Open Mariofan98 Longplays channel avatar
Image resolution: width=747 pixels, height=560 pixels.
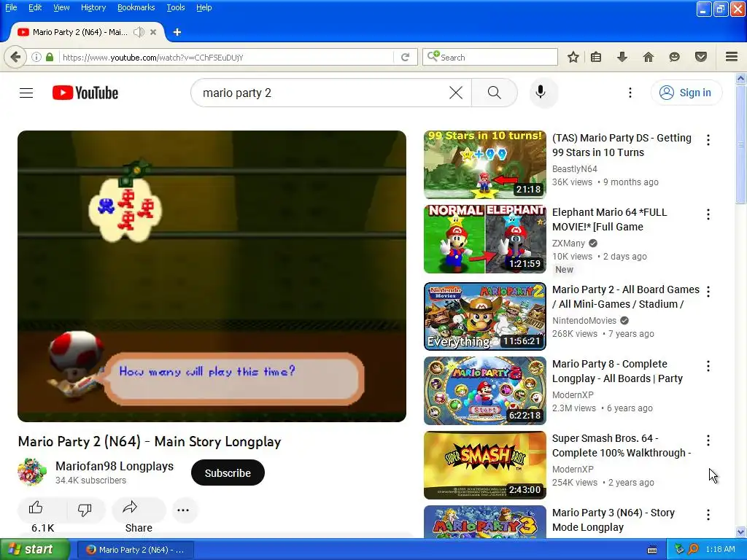coord(32,472)
